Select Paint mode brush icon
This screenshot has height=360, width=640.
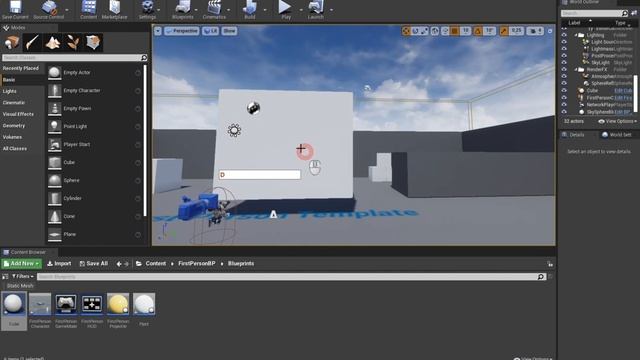click(32, 42)
